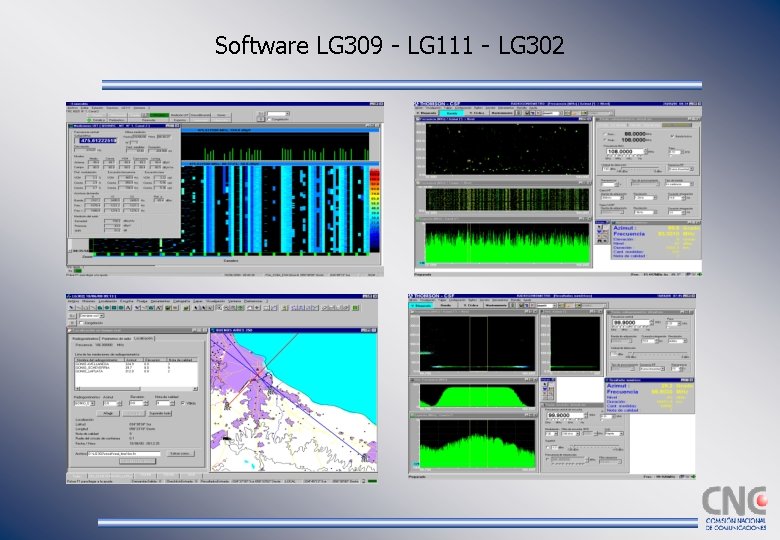Adjust the Elevación spinner arrows

click(146, 403)
